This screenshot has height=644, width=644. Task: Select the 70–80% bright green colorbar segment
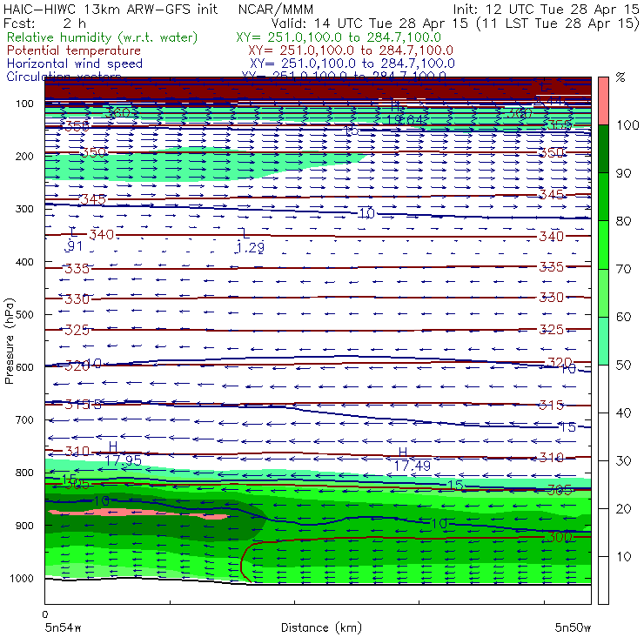coord(603,245)
